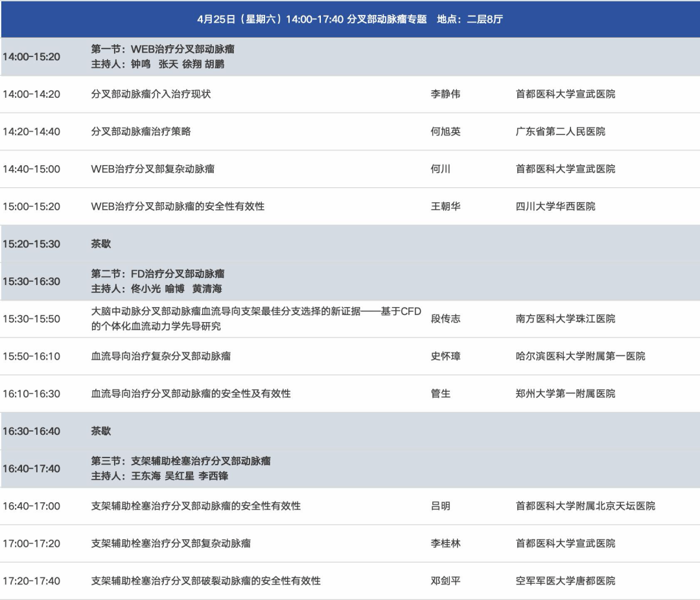Click the blue header titled 4月25日 分叉部动脉瘤专题
The image size is (700, 600).
350,19
